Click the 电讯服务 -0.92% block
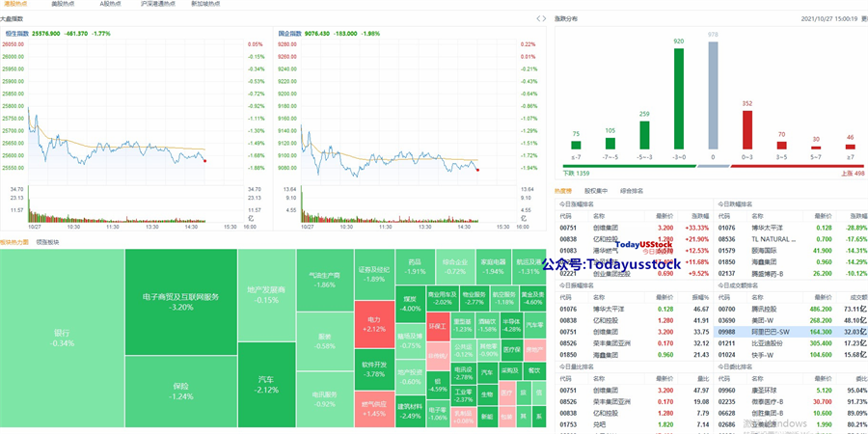The width and height of the screenshot is (868, 434). [x=325, y=399]
